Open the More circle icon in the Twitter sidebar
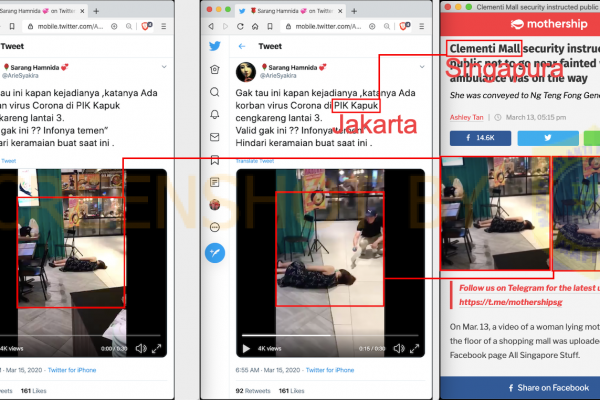 pos(215,227)
